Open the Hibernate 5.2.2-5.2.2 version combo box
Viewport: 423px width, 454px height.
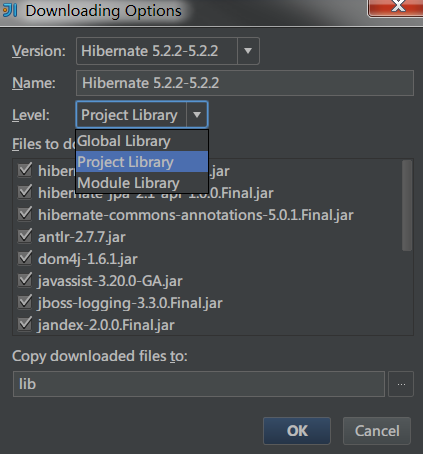(x=168, y=51)
